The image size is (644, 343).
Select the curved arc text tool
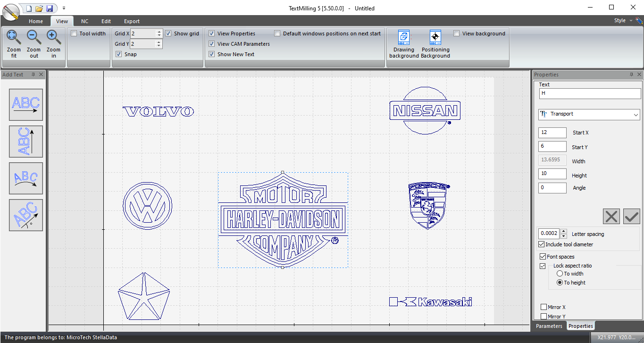(26, 178)
